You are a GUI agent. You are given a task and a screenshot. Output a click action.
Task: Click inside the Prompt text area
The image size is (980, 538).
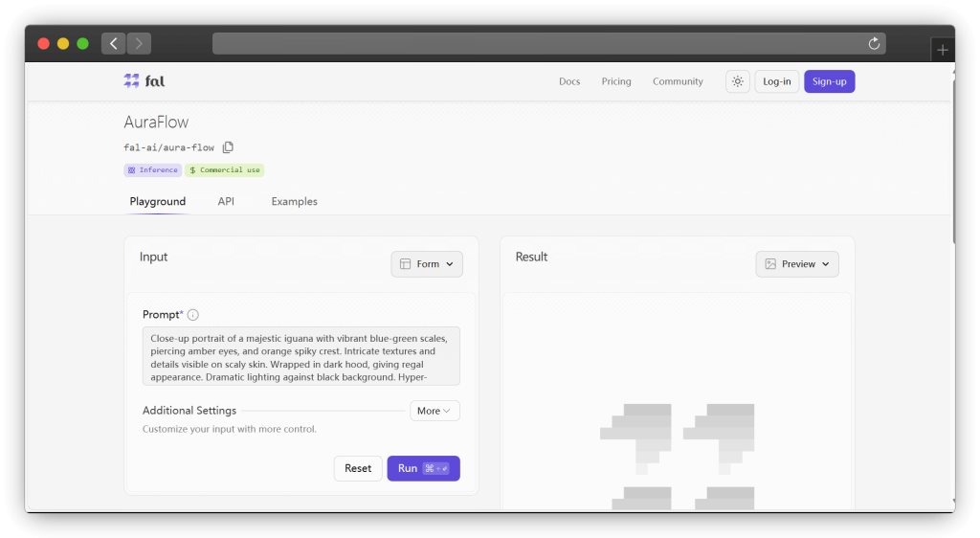pyautogui.click(x=301, y=356)
